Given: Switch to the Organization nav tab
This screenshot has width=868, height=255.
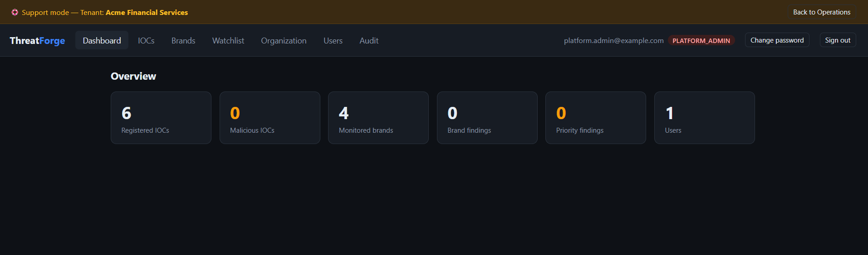Looking at the screenshot, I should click(x=284, y=40).
